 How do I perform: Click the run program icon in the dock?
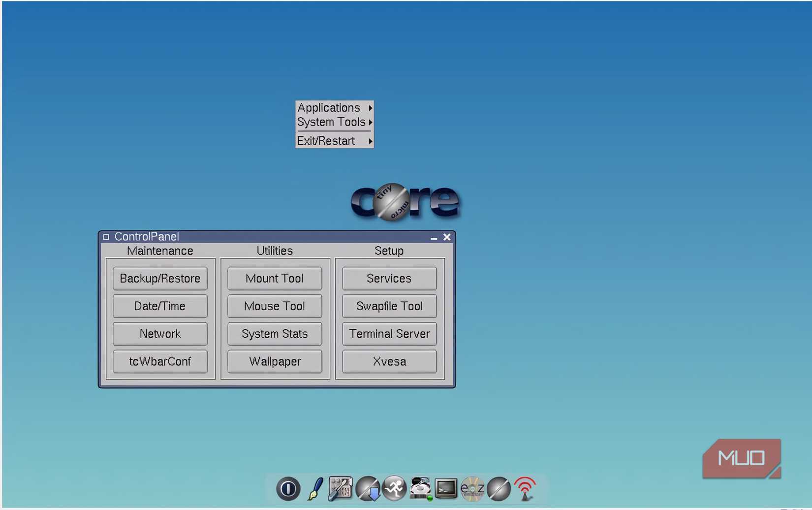coord(394,488)
